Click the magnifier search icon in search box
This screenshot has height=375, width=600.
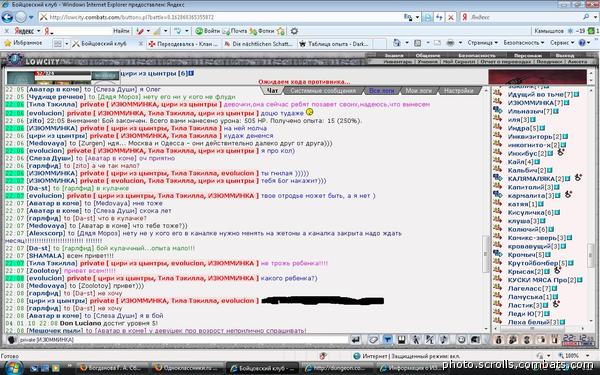click(586, 17)
